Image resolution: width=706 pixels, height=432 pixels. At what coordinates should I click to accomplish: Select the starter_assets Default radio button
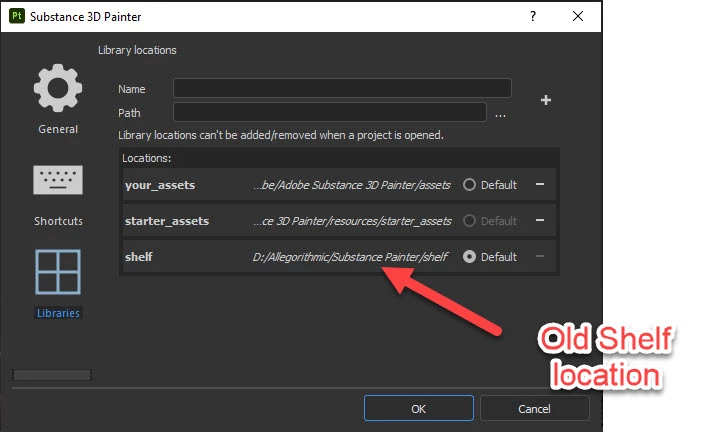469,221
